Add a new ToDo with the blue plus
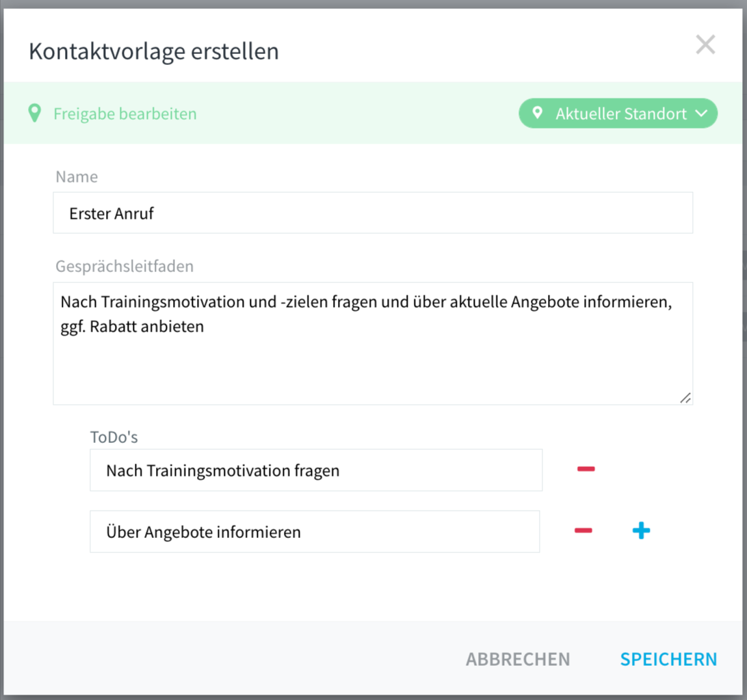This screenshot has height=700, width=747. click(x=641, y=530)
